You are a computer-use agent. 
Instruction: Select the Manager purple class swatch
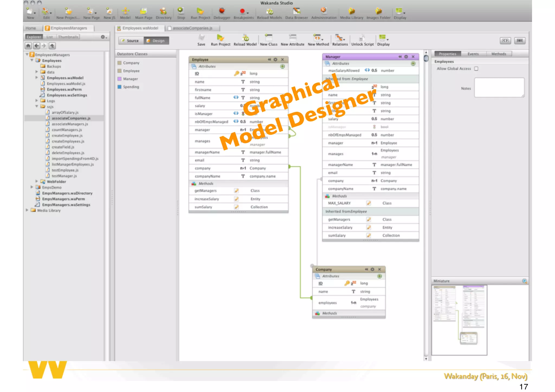(120, 79)
